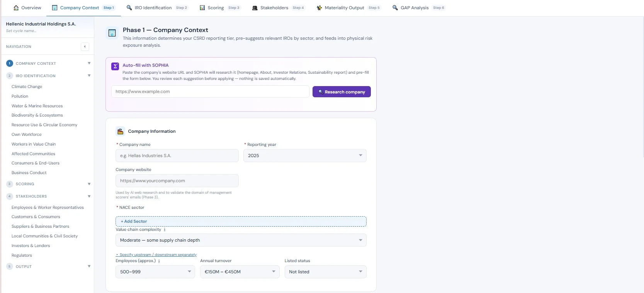Image resolution: width=644 pixels, height=293 pixels.
Task: Select Water & Marine Resources in navigation
Action: tap(37, 106)
